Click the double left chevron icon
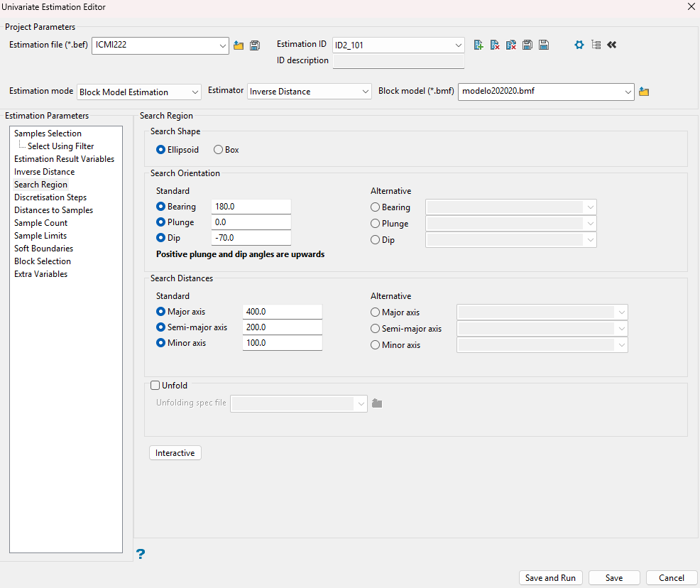 tap(611, 45)
